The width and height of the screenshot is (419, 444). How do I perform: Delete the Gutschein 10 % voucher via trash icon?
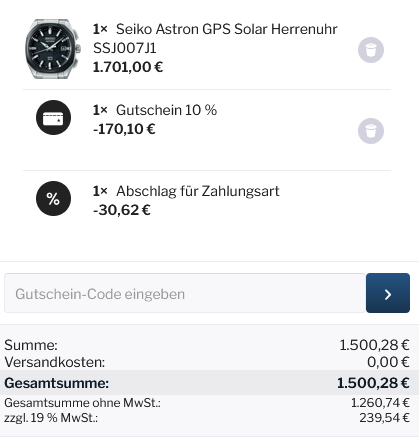click(x=371, y=131)
